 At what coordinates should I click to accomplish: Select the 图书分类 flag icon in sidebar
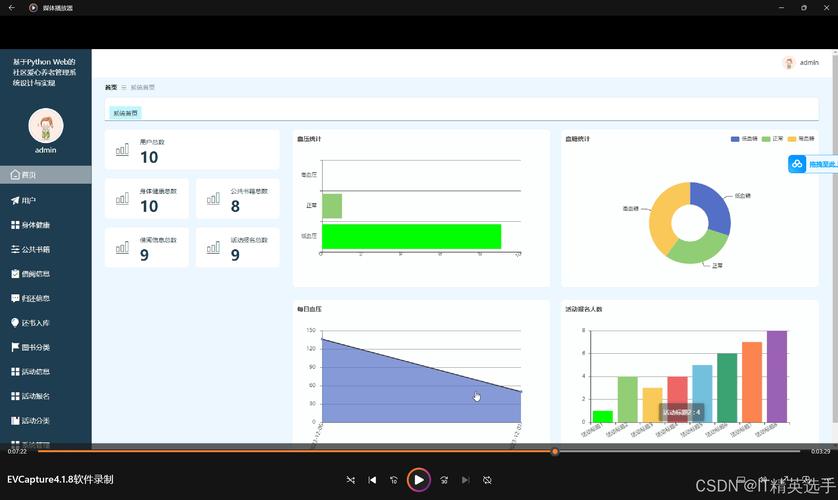pos(15,347)
